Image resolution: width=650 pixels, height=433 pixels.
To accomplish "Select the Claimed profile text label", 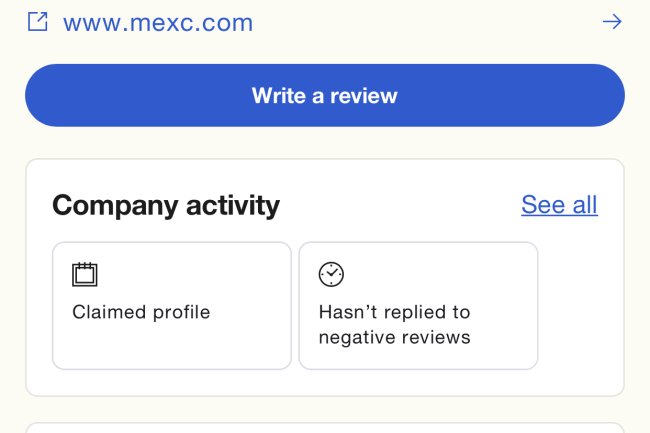I will [141, 312].
